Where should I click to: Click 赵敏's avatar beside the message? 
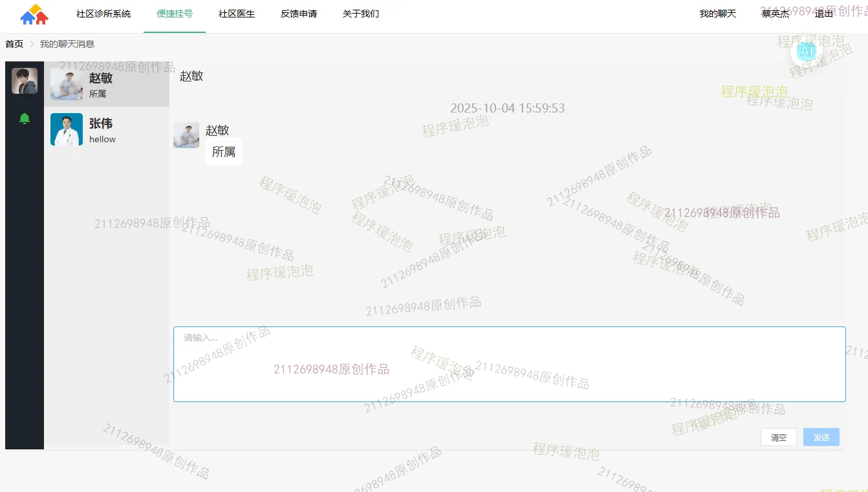tap(186, 135)
